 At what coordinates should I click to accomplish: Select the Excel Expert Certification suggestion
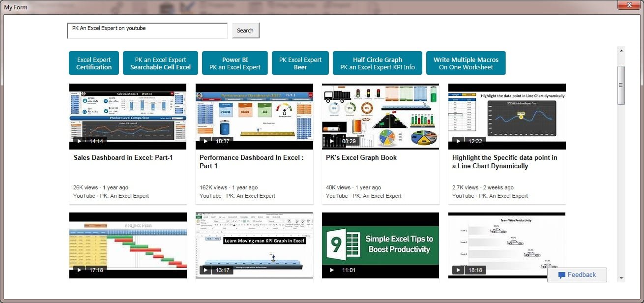point(94,63)
